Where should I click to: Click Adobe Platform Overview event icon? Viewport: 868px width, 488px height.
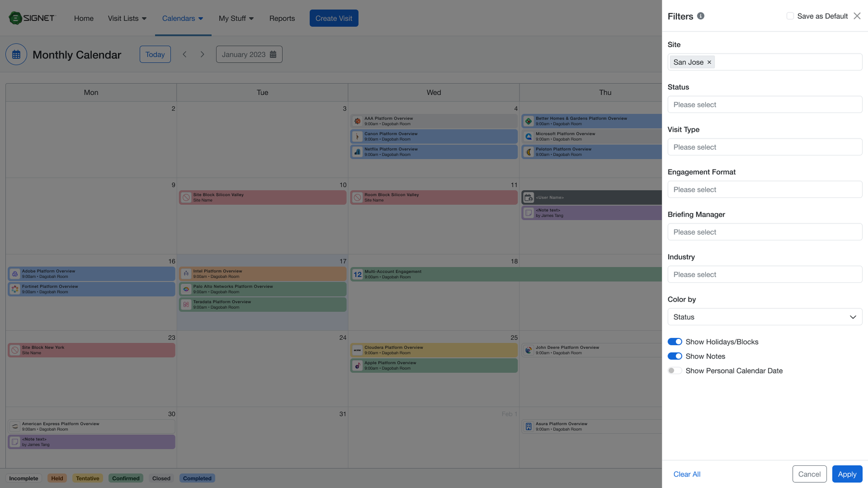tap(15, 274)
